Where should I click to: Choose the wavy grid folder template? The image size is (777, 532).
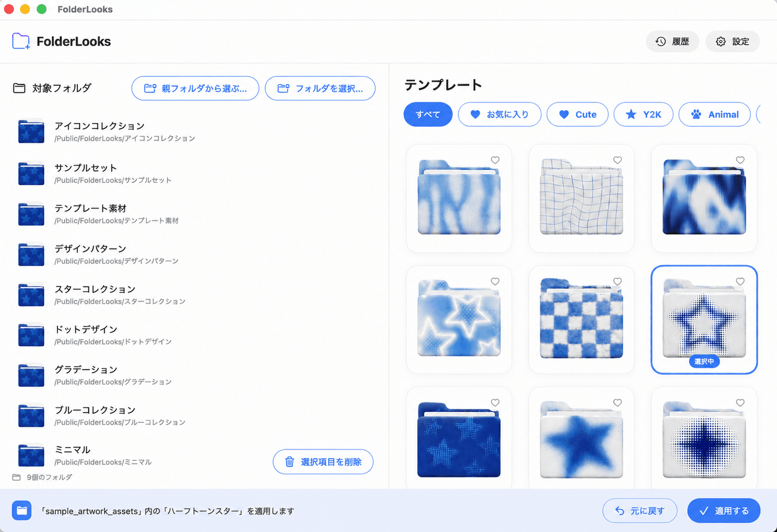[x=582, y=198]
